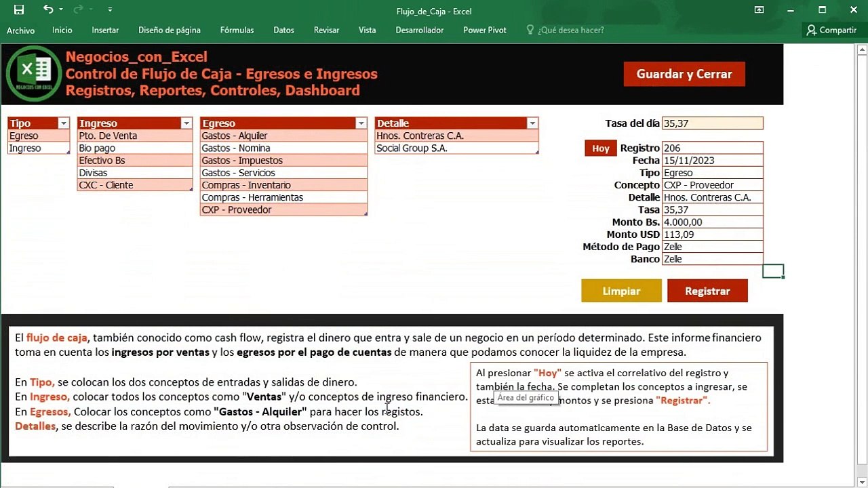The image size is (868, 488).
Task: Click the Undo arrow icon
Action: [48, 9]
